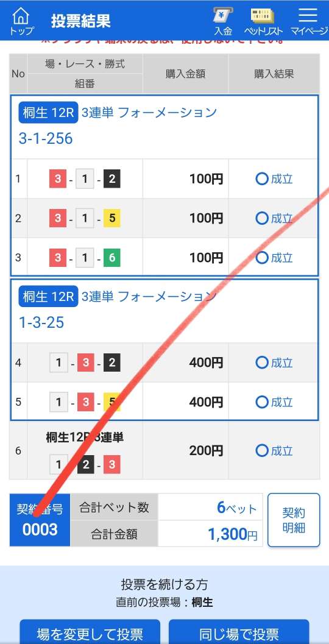Image resolution: width=329 pixels, height=644 pixels.
Task: Click yellow boat 5 badge in row 2
Action: pyautogui.click(x=111, y=218)
